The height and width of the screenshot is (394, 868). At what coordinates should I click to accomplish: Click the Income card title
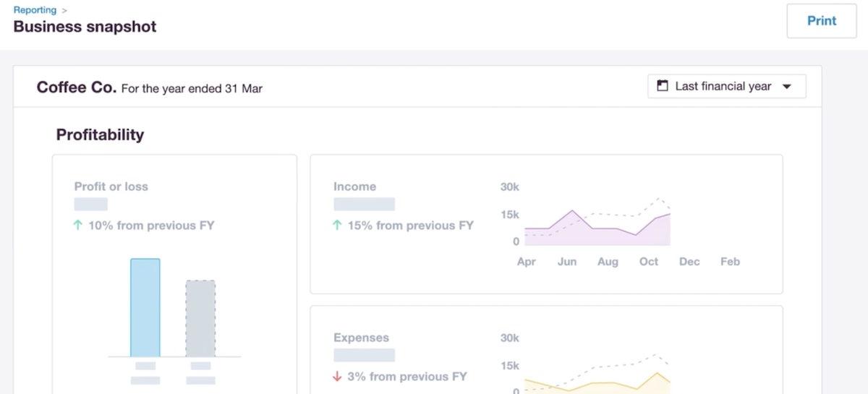pyautogui.click(x=354, y=187)
